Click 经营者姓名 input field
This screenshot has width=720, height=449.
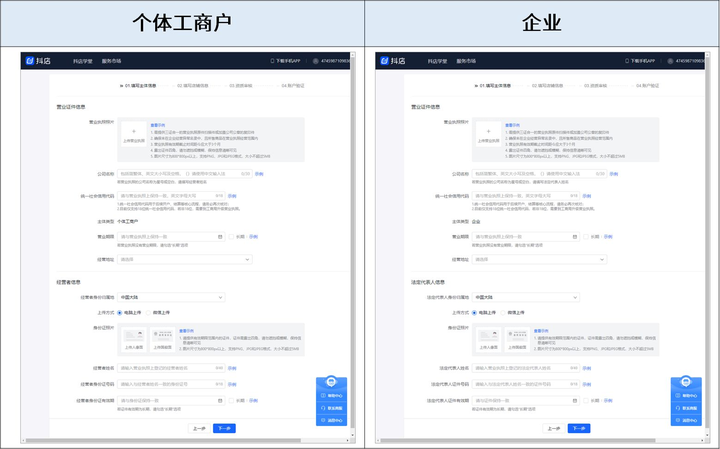171,368
